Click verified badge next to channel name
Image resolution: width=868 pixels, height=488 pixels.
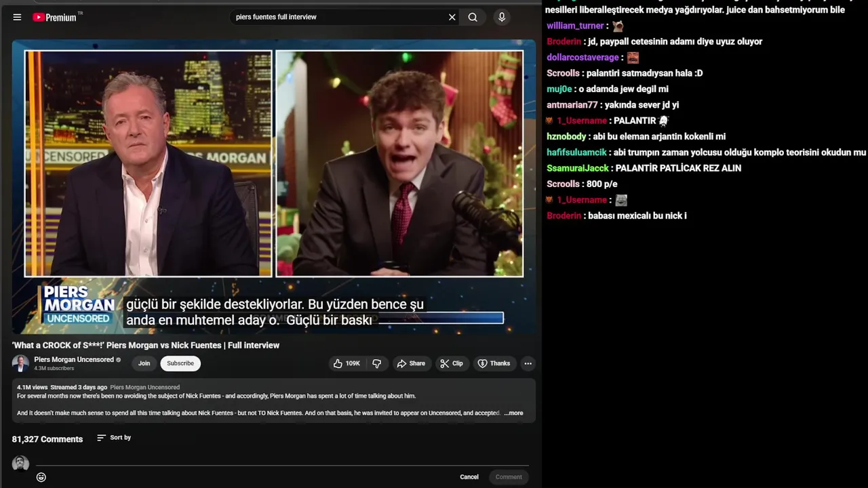pyautogui.click(x=119, y=360)
